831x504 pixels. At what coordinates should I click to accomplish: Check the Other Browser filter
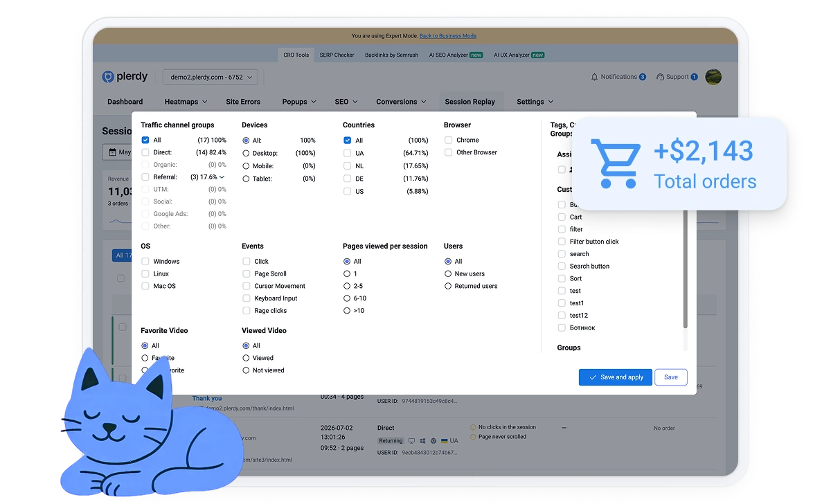point(449,152)
